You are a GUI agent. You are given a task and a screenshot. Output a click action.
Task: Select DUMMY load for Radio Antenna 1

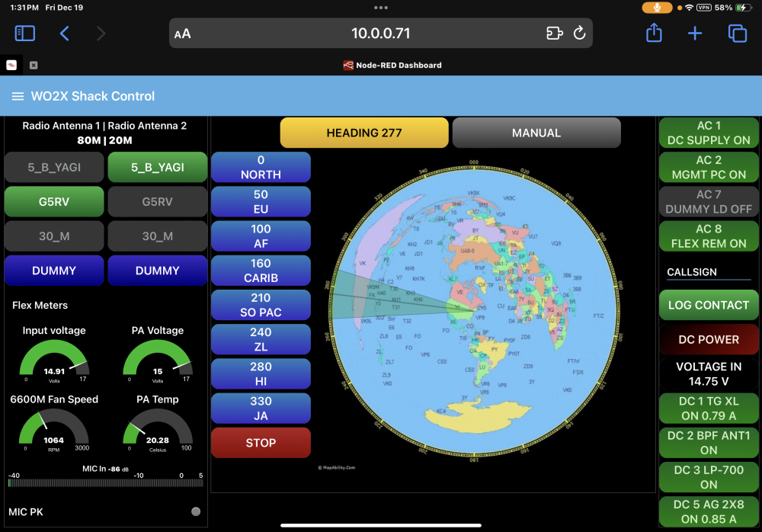[54, 271]
